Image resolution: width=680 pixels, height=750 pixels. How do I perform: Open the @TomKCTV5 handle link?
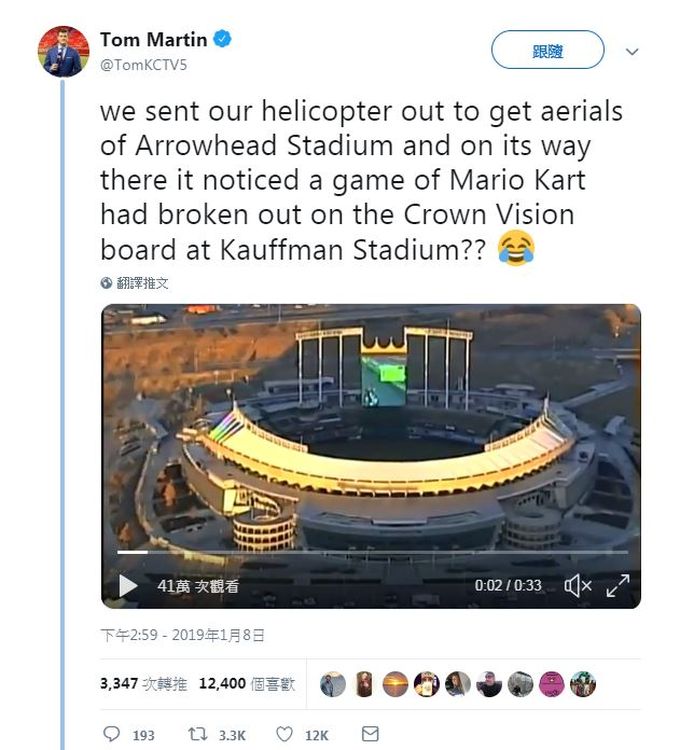tap(143, 65)
